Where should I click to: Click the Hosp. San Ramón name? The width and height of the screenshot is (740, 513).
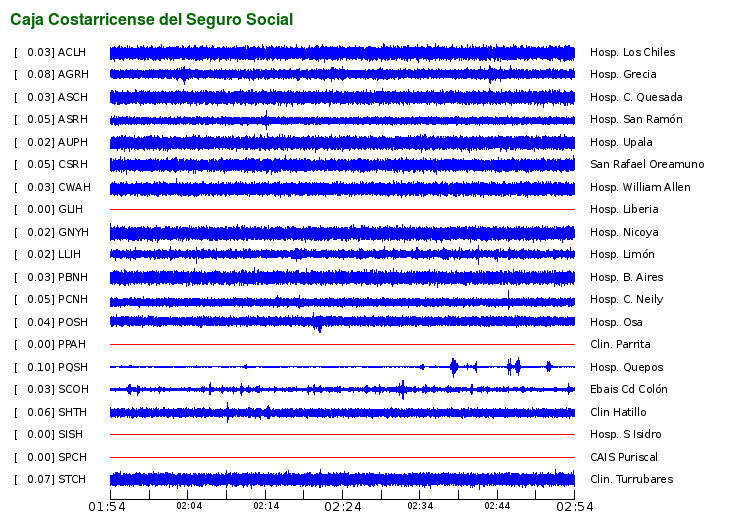point(636,119)
